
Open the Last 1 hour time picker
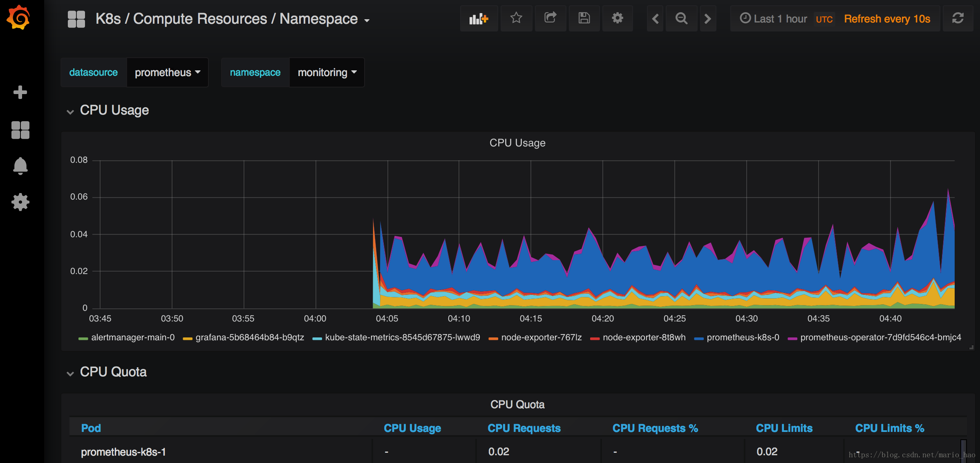pos(773,19)
